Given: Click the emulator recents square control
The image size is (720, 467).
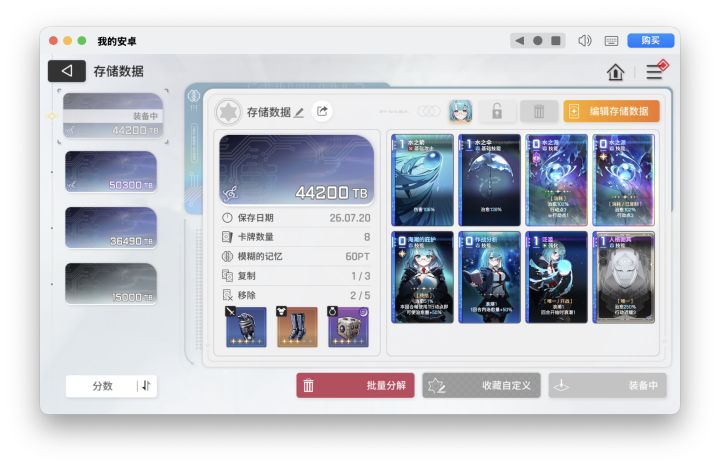Looking at the screenshot, I should click(x=556, y=40).
